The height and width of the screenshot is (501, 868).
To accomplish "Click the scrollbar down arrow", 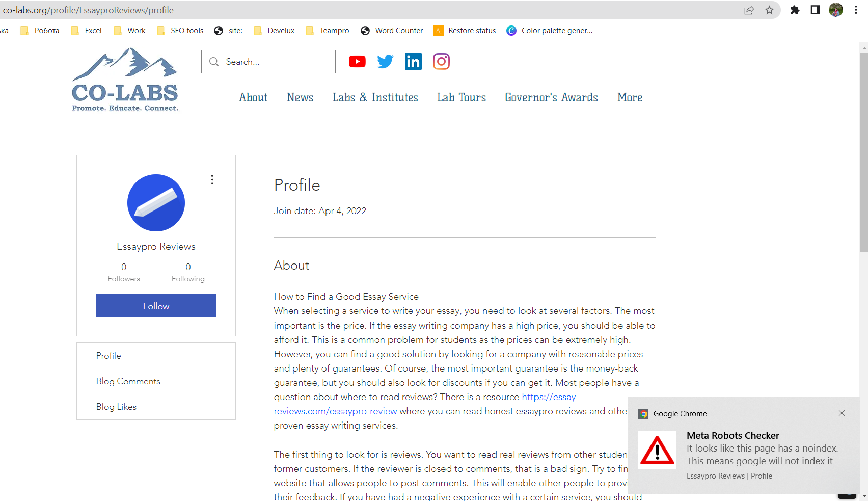I will pos(864,496).
